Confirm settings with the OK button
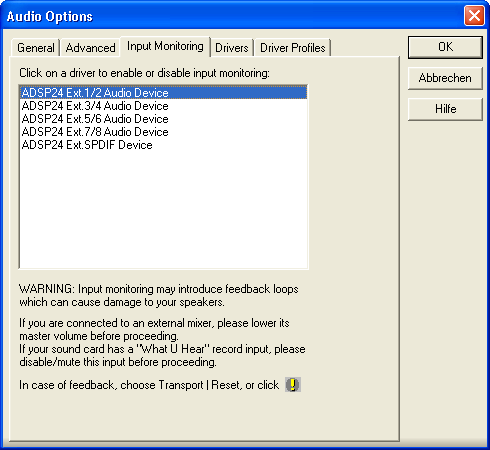490x450 pixels. point(445,47)
